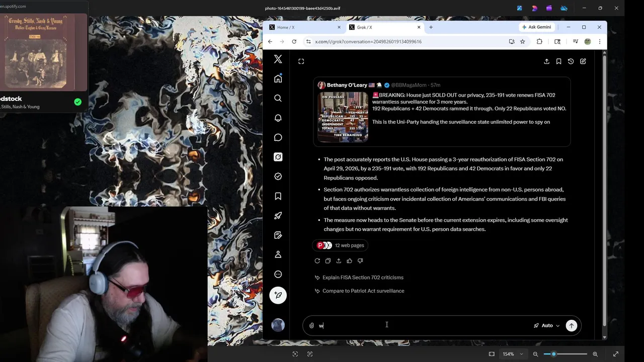Install app icon in address bar
The image size is (644, 362).
tap(512, 42)
